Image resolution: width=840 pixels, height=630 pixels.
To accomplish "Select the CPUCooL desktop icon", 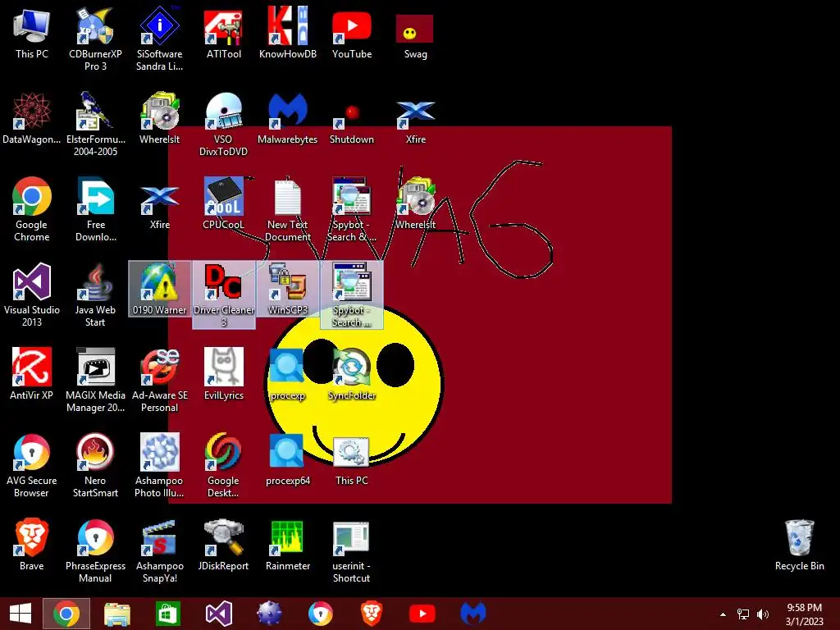I will [x=223, y=203].
